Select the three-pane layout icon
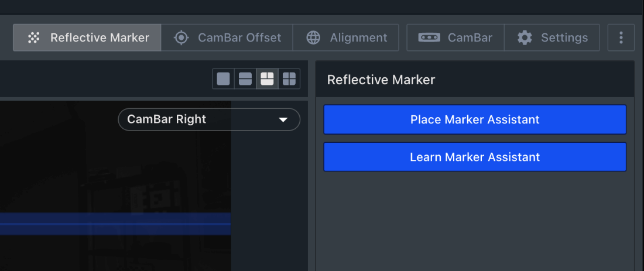The height and width of the screenshot is (271, 644). point(268,79)
